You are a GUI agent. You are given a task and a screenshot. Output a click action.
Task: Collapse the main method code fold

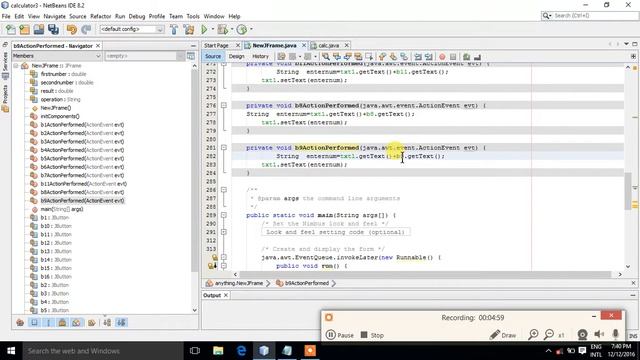(x=224, y=215)
